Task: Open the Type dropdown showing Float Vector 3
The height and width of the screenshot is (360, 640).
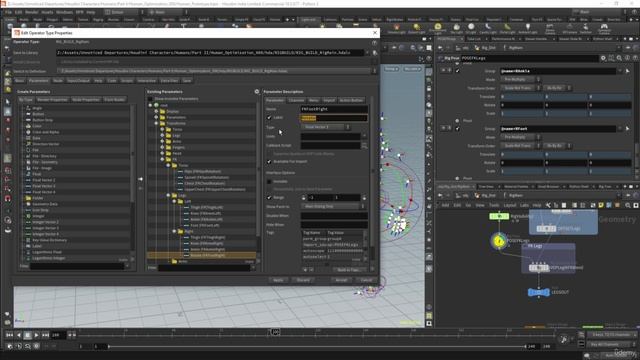Action: (x=325, y=127)
